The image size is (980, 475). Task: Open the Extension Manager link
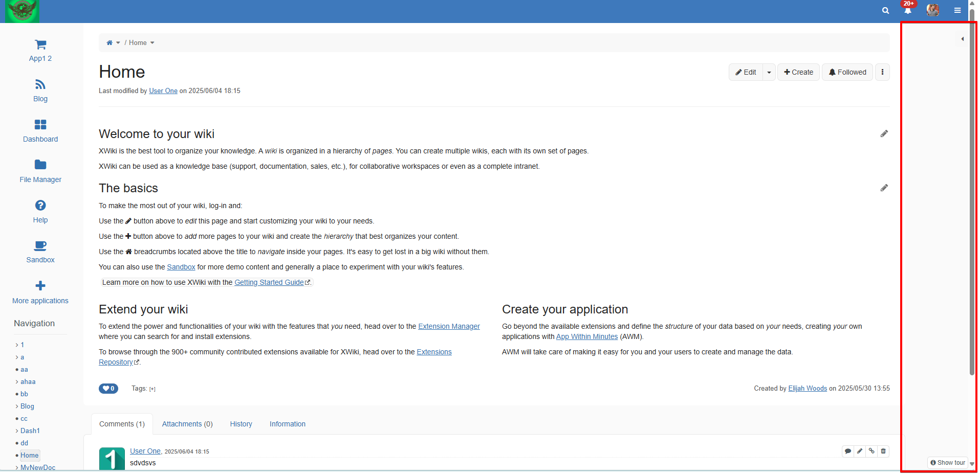449,326
